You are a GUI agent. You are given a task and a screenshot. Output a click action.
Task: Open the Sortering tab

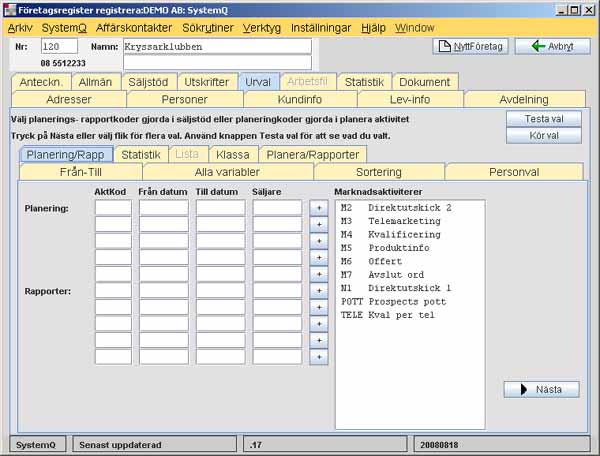click(379, 172)
